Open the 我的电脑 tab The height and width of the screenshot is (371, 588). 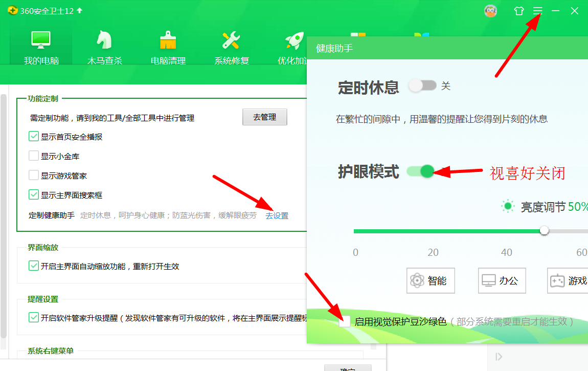[41, 47]
